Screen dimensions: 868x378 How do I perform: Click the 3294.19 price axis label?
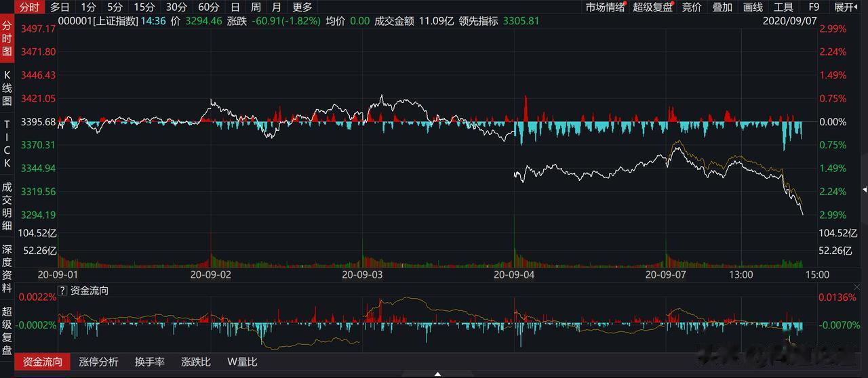pos(39,215)
